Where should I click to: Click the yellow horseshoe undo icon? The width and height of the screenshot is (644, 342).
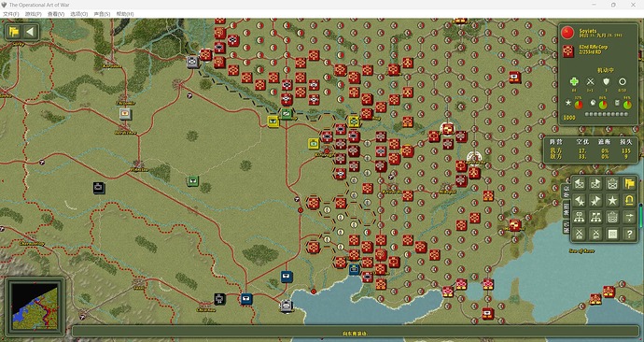click(x=629, y=200)
